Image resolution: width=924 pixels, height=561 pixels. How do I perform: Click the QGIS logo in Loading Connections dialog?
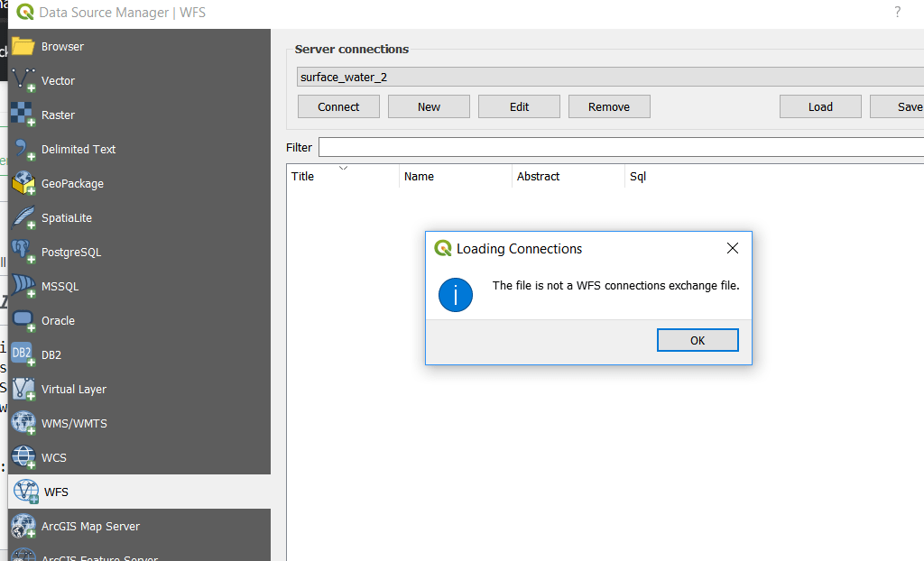click(x=442, y=248)
